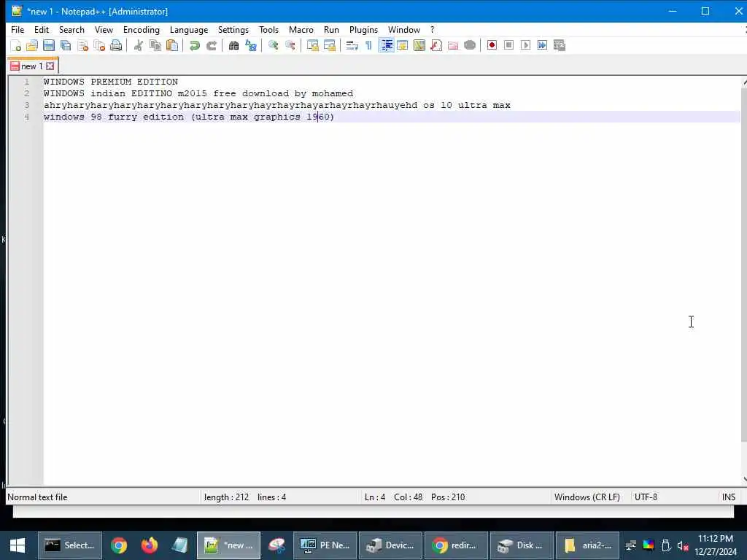Click Save Current Recorded Macro icon
Viewport: 747px width, 560px height.
click(560, 45)
